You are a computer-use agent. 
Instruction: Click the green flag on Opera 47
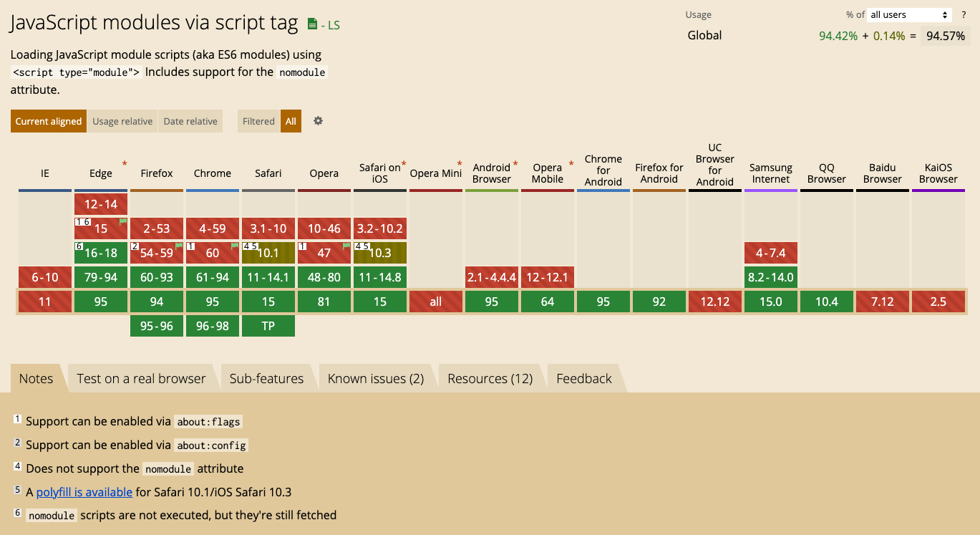pos(346,246)
